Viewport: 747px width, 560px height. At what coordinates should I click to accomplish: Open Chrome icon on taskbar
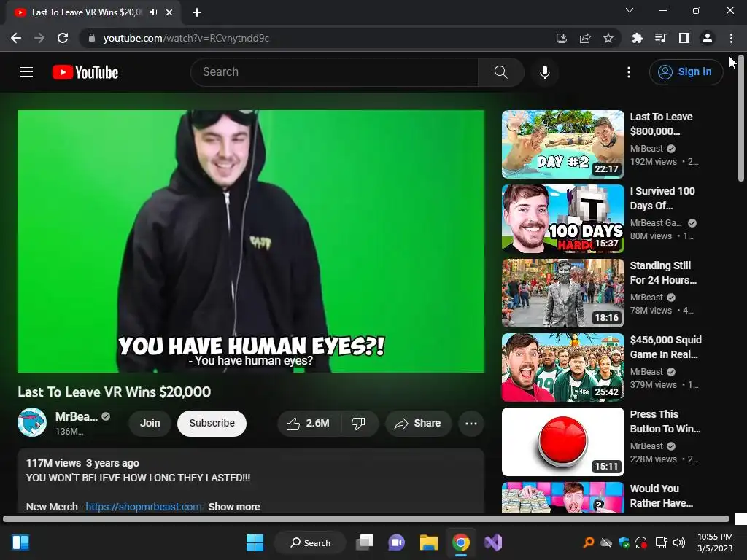(x=461, y=542)
